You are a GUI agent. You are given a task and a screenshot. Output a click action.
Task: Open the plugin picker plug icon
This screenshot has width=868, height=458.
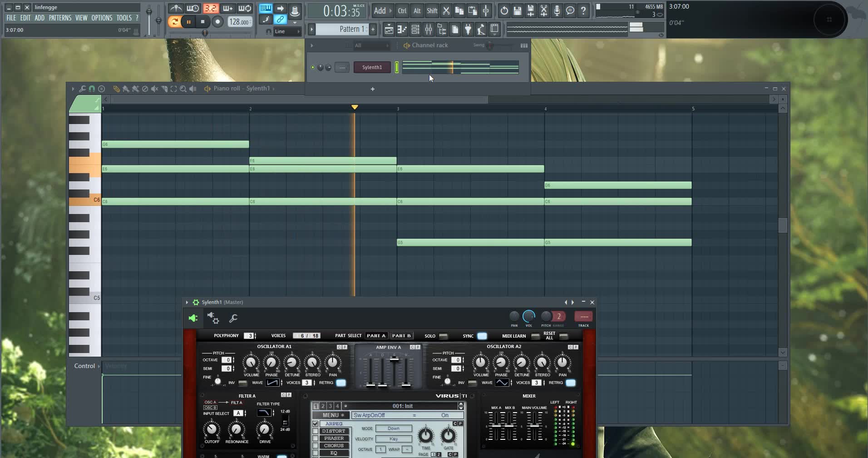coord(468,30)
